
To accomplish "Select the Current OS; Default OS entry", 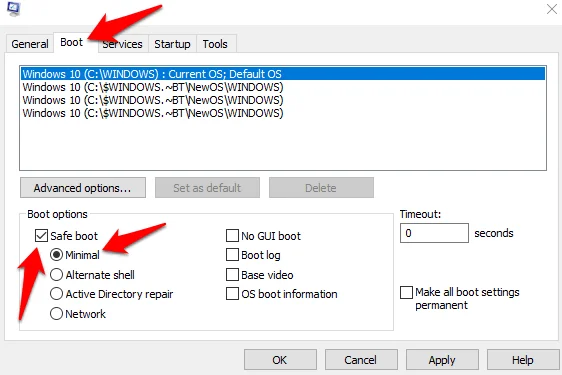I will [283, 74].
